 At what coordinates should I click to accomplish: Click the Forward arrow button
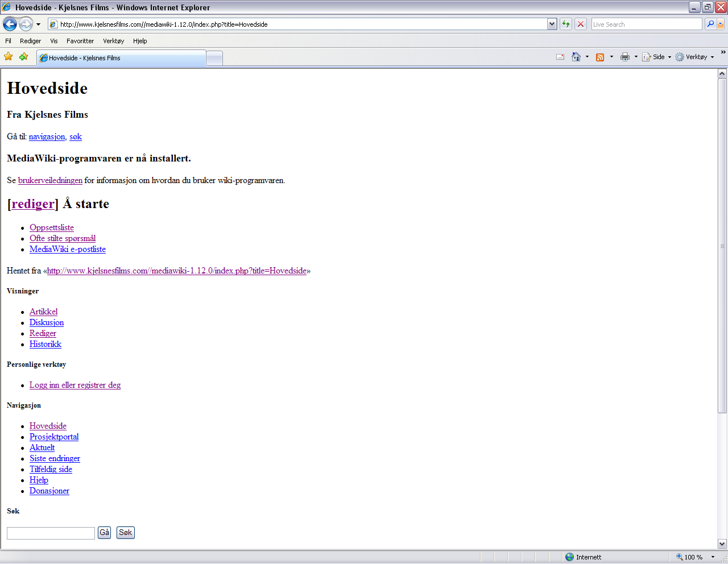pyautogui.click(x=26, y=24)
